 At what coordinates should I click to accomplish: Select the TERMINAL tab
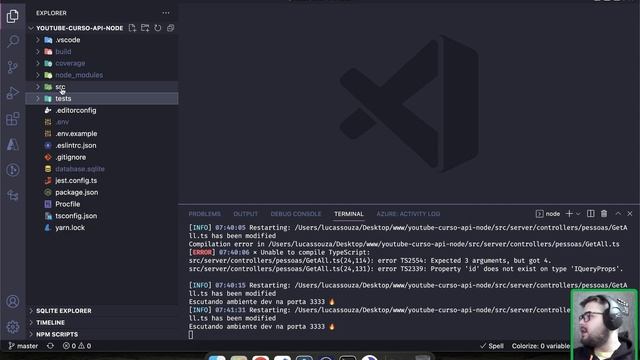tap(349, 214)
